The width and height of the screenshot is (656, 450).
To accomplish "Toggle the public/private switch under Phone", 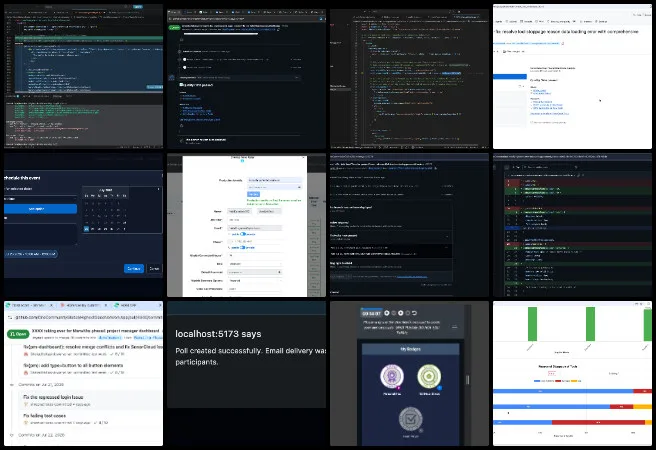I will pyautogui.click(x=243, y=248).
